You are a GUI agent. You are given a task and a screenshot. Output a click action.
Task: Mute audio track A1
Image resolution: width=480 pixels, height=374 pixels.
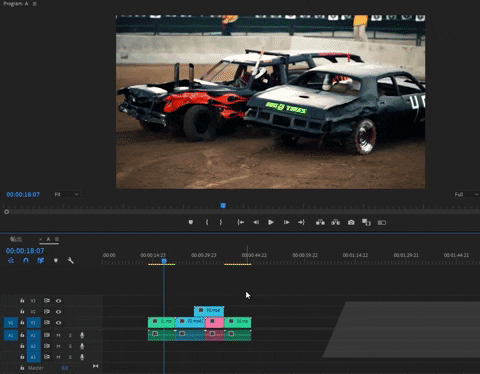tap(58, 335)
